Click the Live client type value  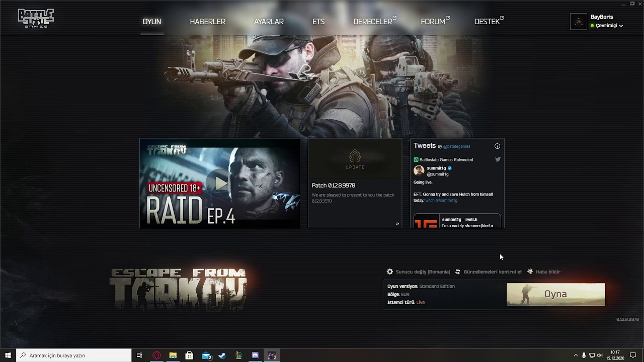click(421, 303)
